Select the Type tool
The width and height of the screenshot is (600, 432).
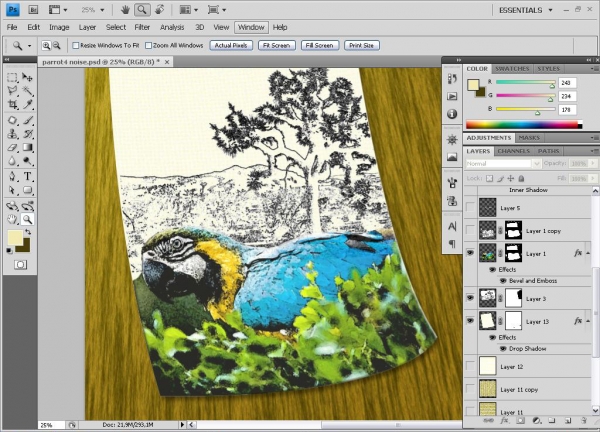coord(27,176)
